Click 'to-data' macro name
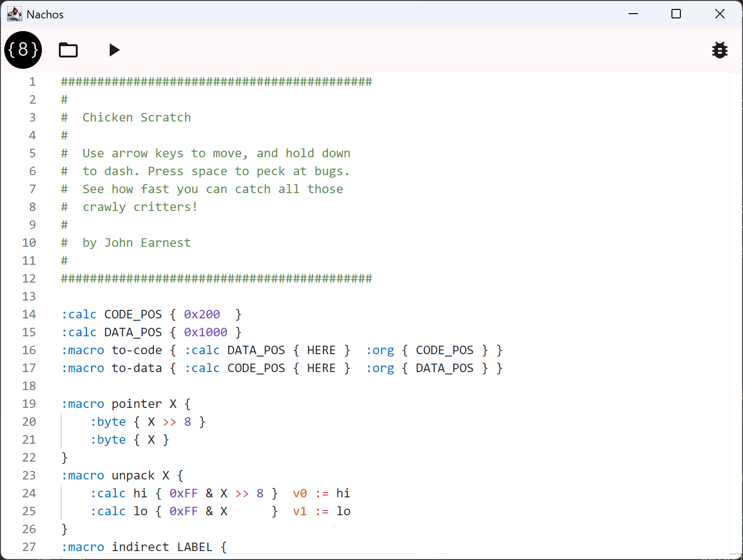The width and height of the screenshot is (743, 560). 137,368
